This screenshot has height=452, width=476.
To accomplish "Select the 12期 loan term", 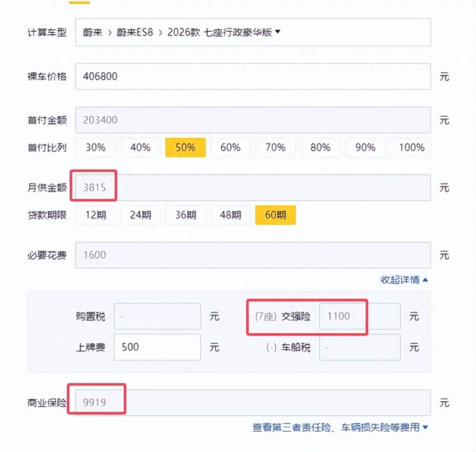I will (x=95, y=215).
